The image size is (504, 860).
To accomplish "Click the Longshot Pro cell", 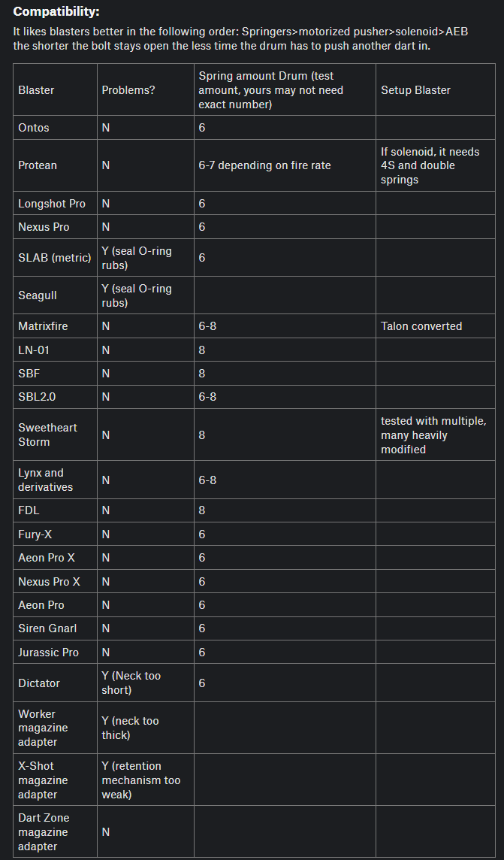I will 52,204.
